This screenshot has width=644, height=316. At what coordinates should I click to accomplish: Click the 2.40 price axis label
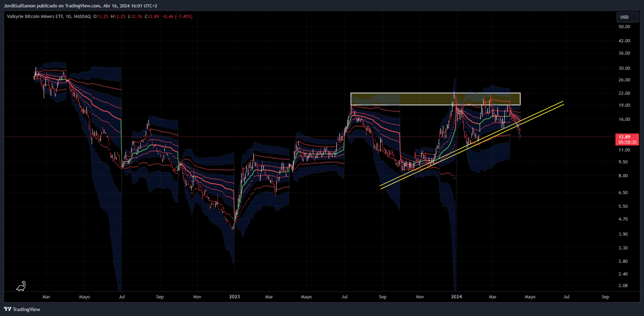pyautogui.click(x=623, y=274)
